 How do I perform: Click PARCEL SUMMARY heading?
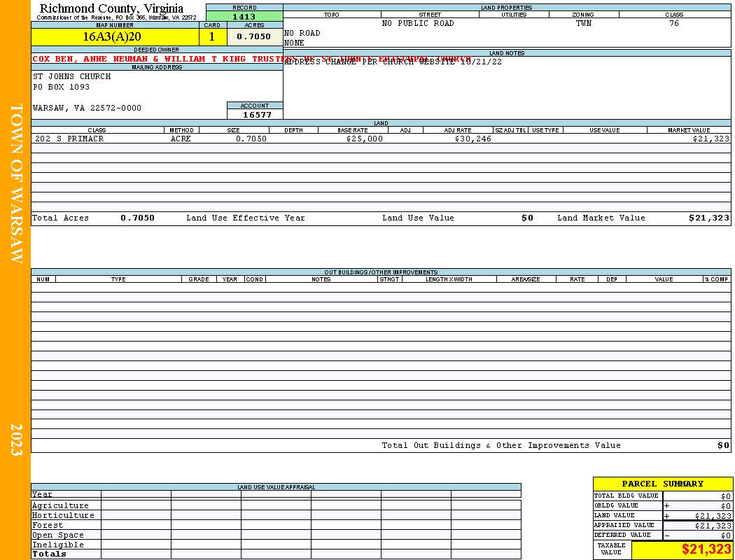662,484
